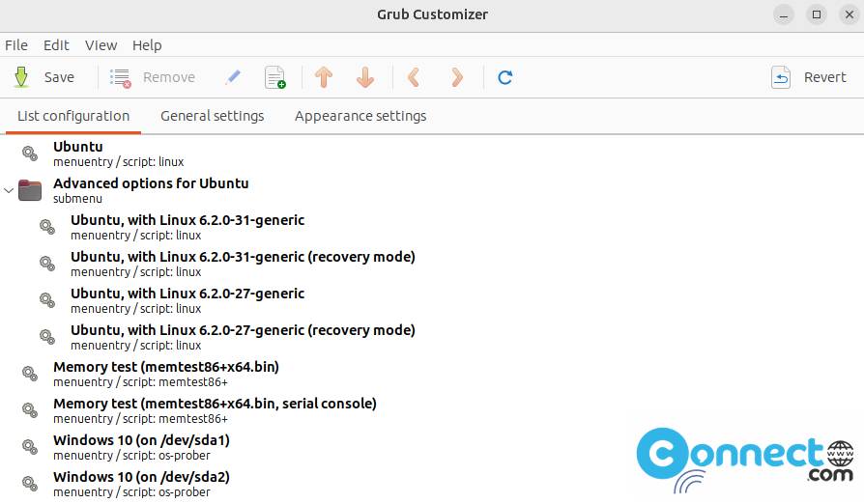Select the top Ubuntu menuentry

coord(432,154)
